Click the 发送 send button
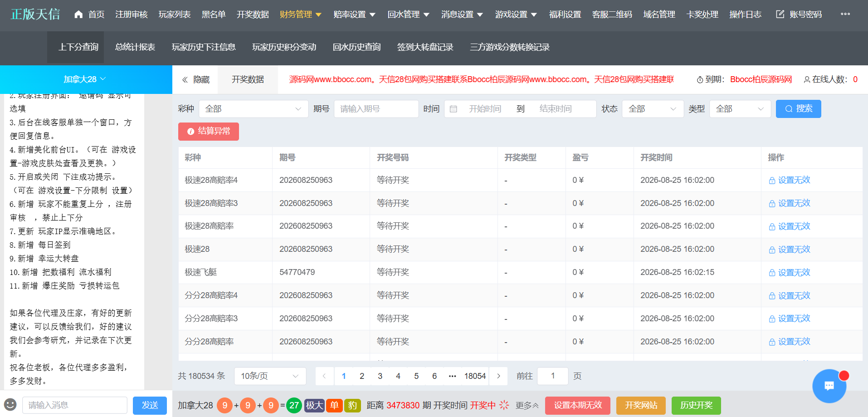This screenshot has width=868, height=417. tap(150, 405)
